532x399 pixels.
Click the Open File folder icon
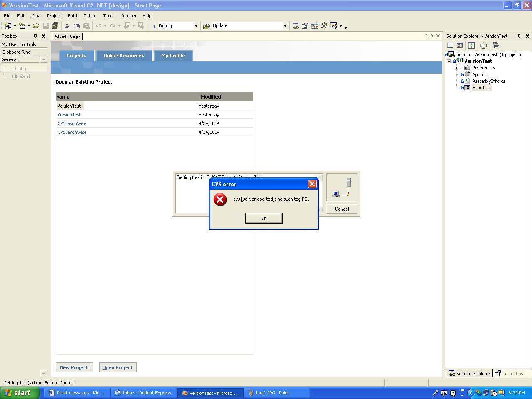[36, 26]
